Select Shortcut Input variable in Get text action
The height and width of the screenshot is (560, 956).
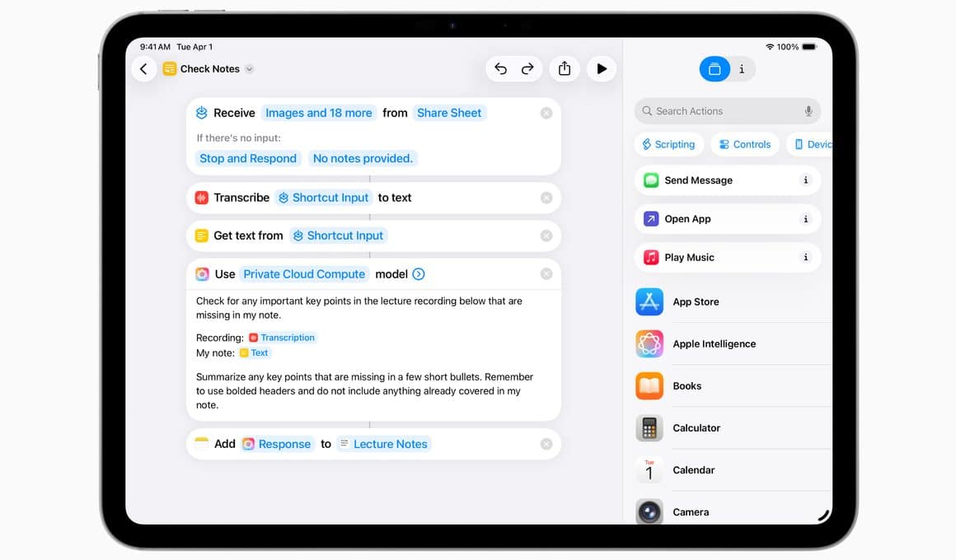[x=339, y=236]
